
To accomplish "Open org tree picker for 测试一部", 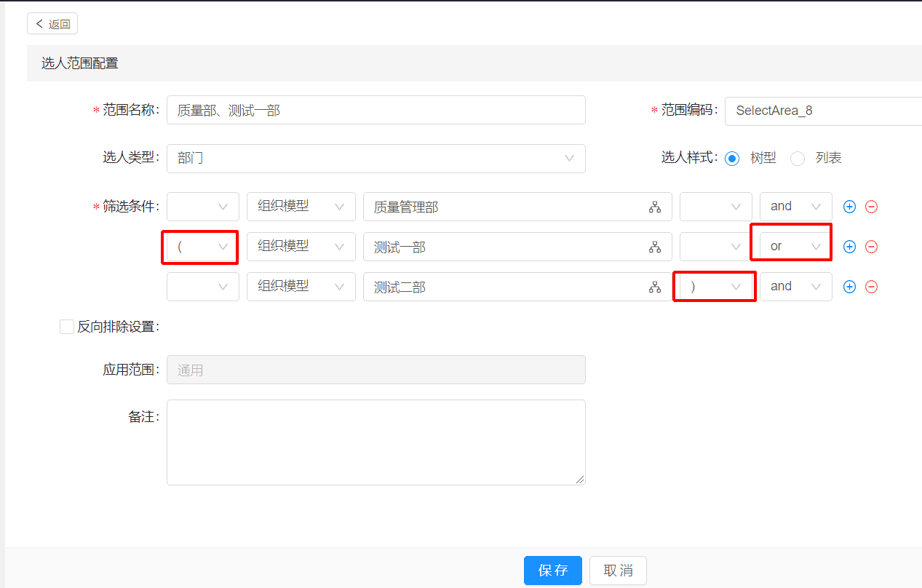I will [655, 247].
